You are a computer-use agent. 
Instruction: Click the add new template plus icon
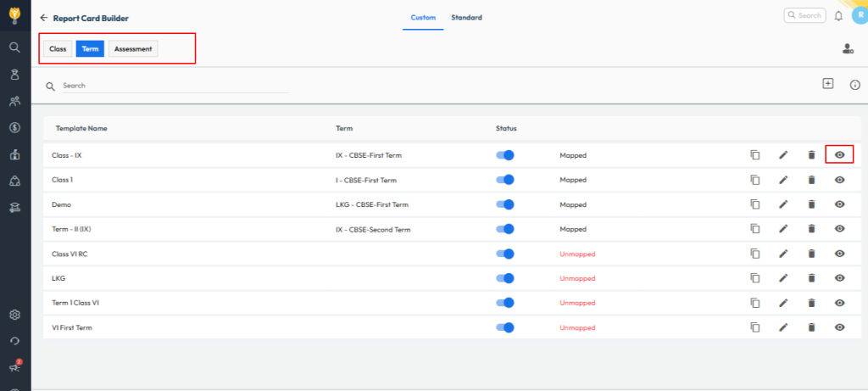coord(828,83)
